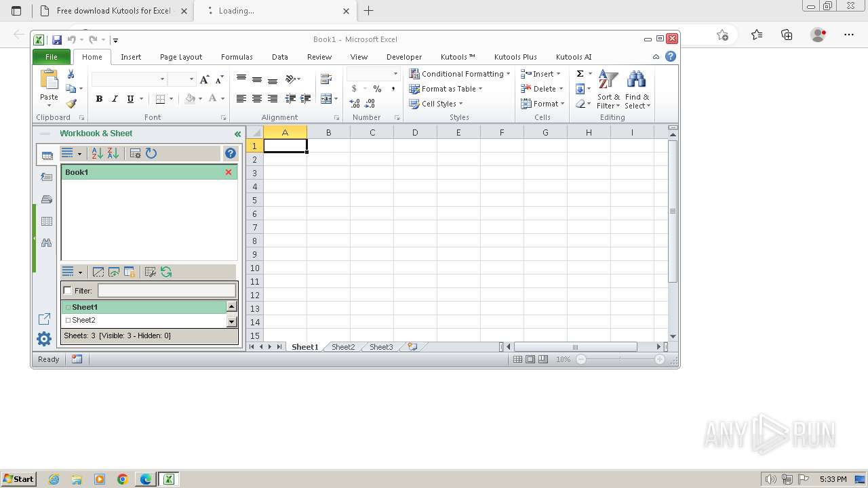Click the Fill Color paint bucket

point(190,99)
